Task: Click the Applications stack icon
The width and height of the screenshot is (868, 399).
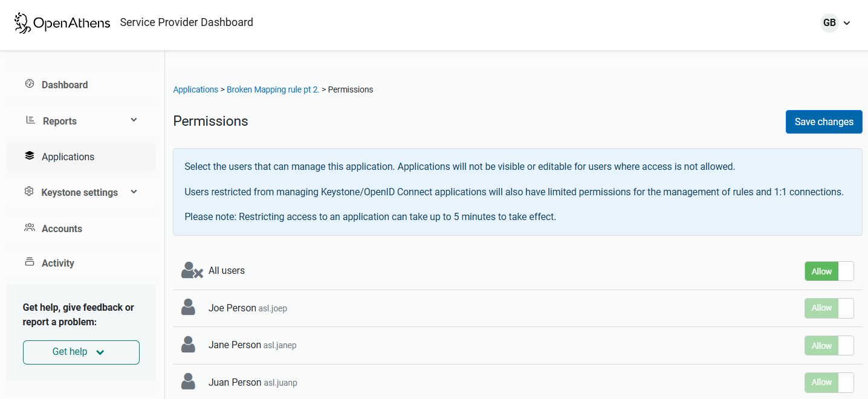Action: click(29, 155)
